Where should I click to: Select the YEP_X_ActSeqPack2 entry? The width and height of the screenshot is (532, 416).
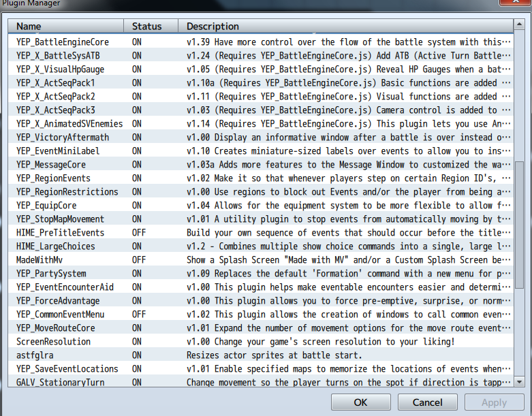[261, 97]
